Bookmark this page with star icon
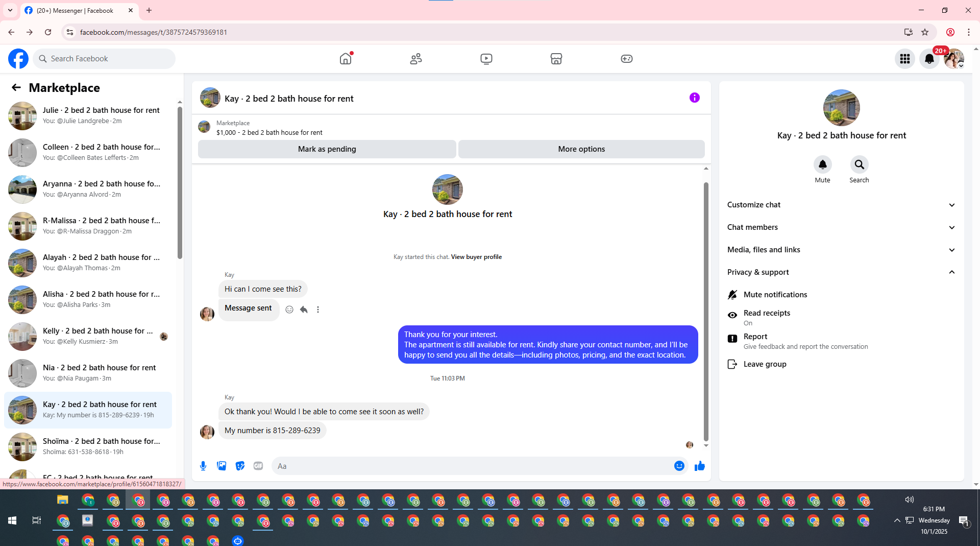Viewport: 980px width, 546px height. (x=925, y=32)
